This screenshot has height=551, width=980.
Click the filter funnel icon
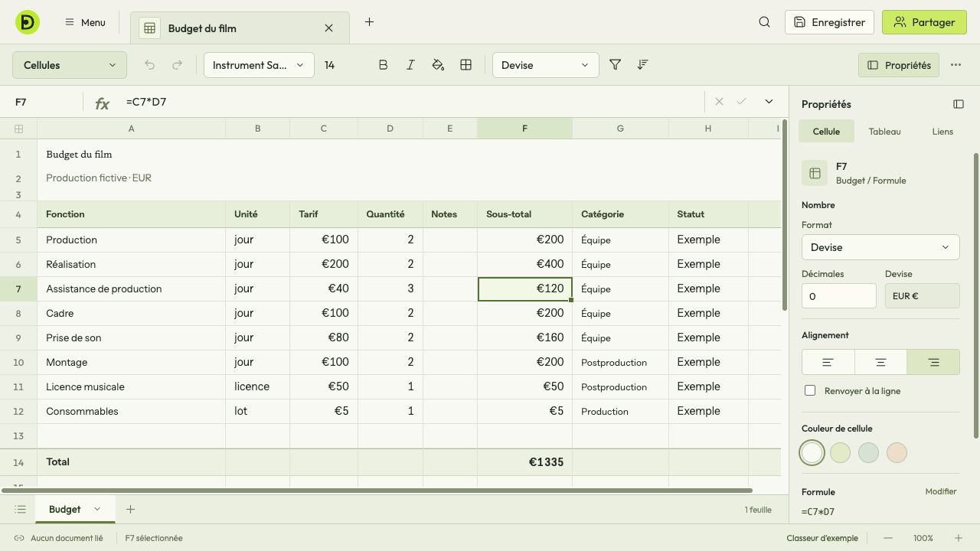615,65
